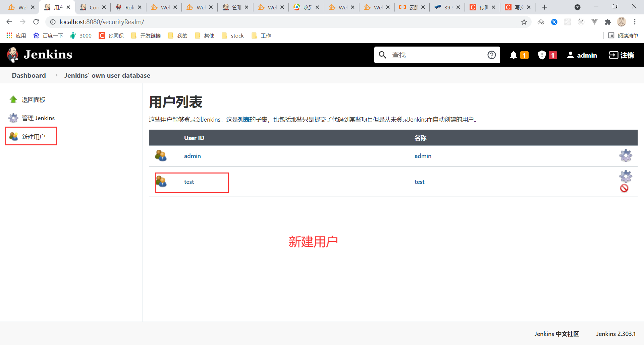Log out using the 注销 button
Image resolution: width=644 pixels, height=345 pixels.
621,55
